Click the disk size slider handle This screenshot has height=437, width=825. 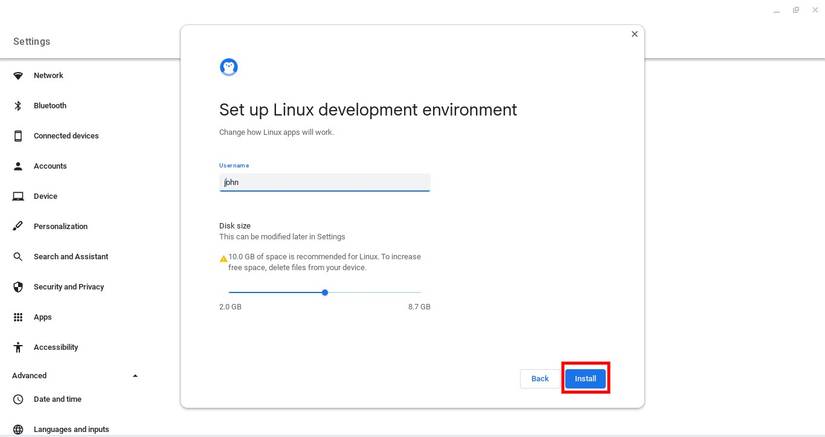click(325, 292)
